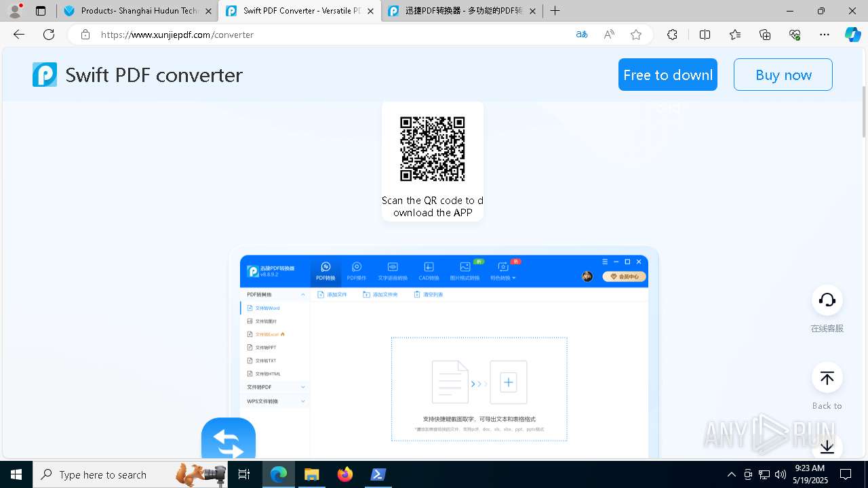This screenshot has height=488, width=868.
Task: Show translate options icon
Action: [x=581, y=35]
